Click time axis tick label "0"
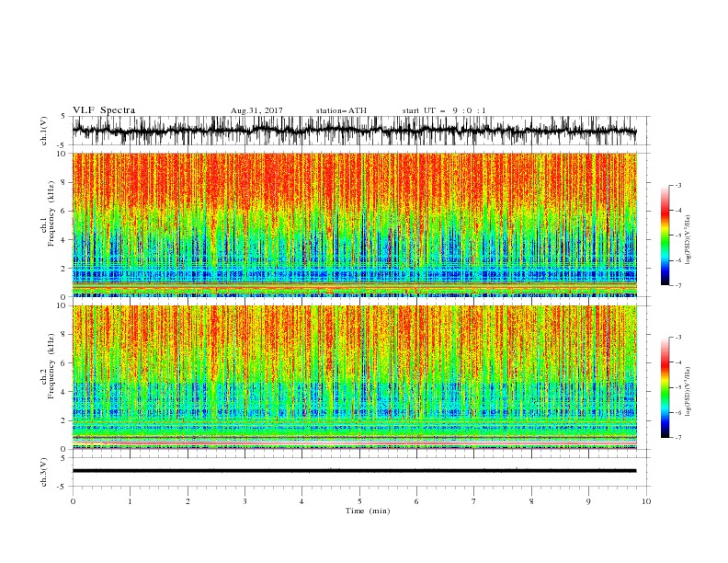The width and height of the screenshot is (728, 563). pos(73,501)
